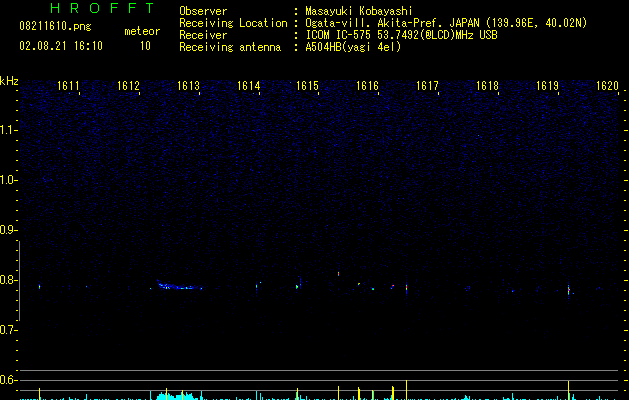Click the 0.9 frequency axis label
629x400 pixels.
tap(8, 230)
